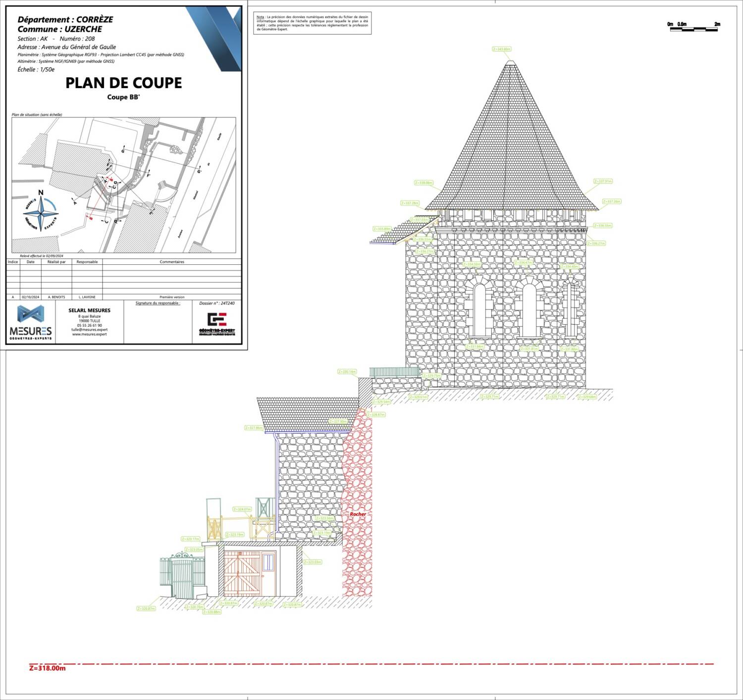
Task: Click the MESURES company logo
Action: pos(30,322)
